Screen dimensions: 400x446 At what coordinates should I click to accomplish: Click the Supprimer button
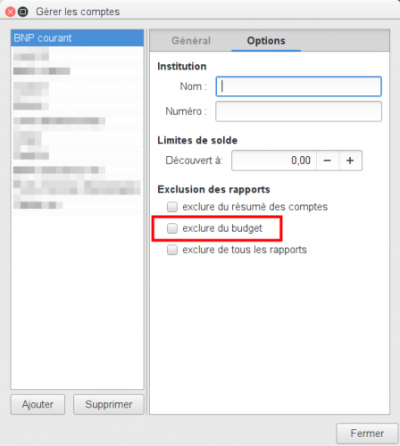109,404
